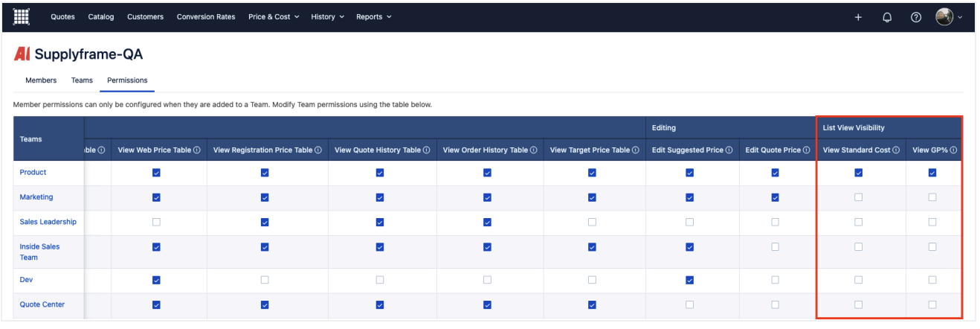Switch to the Members tab

tap(41, 80)
